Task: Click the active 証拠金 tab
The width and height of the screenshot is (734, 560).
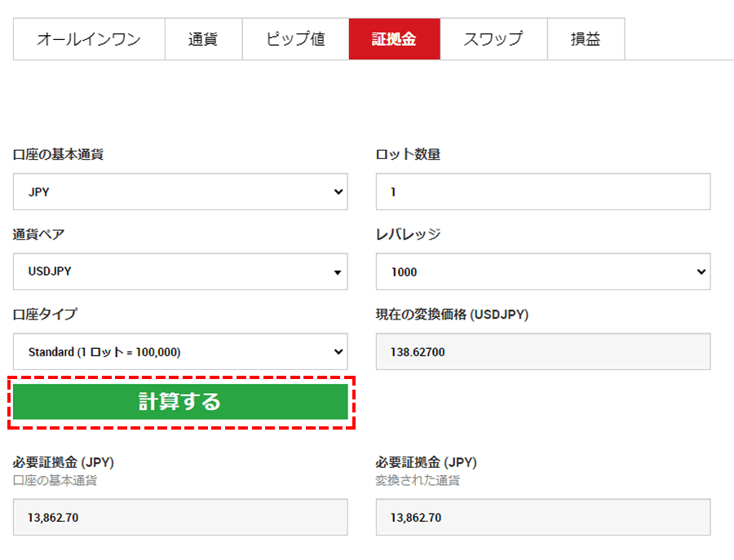Action: pos(394,39)
